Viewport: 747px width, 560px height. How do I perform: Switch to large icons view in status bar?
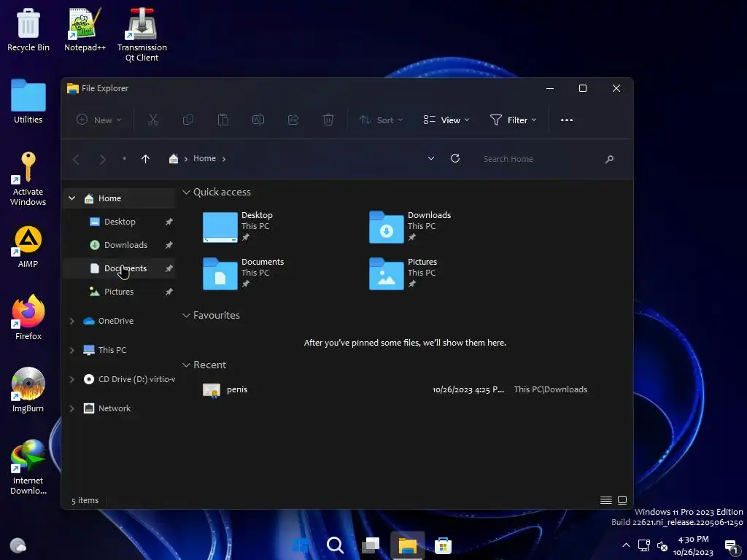[x=622, y=500]
